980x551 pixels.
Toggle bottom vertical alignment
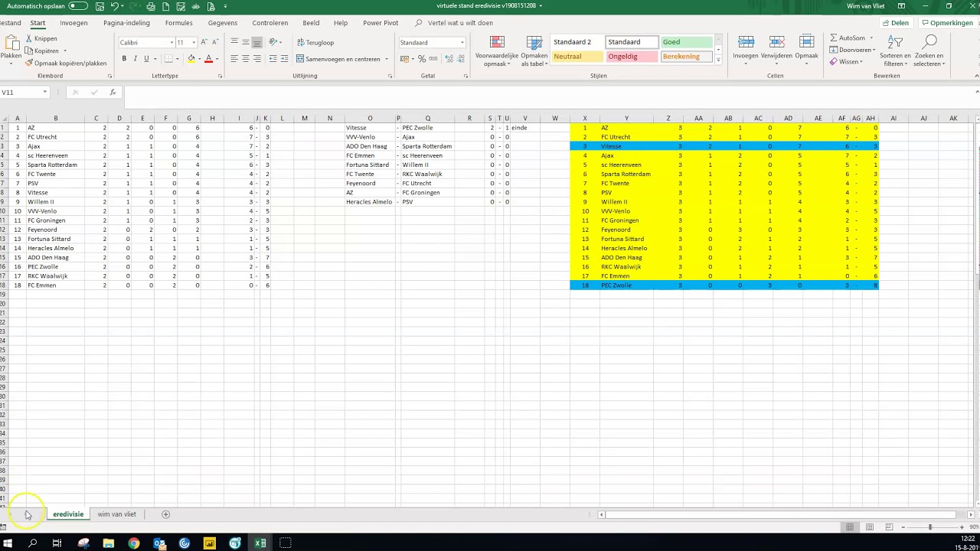256,42
